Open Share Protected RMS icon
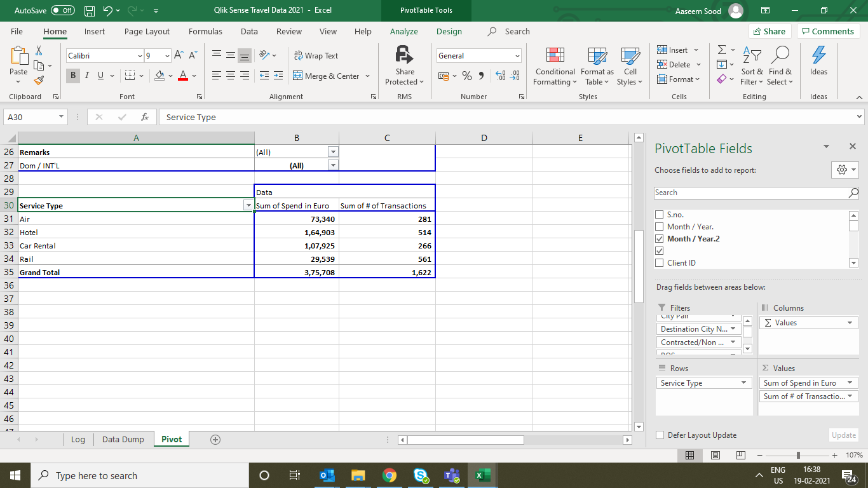 pyautogui.click(x=404, y=55)
